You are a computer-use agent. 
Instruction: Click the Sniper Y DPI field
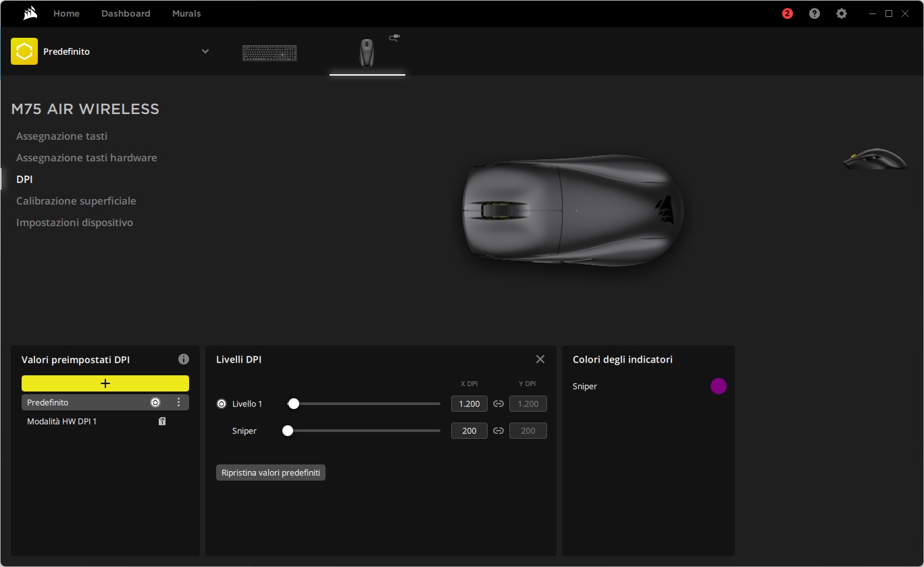[x=528, y=431]
